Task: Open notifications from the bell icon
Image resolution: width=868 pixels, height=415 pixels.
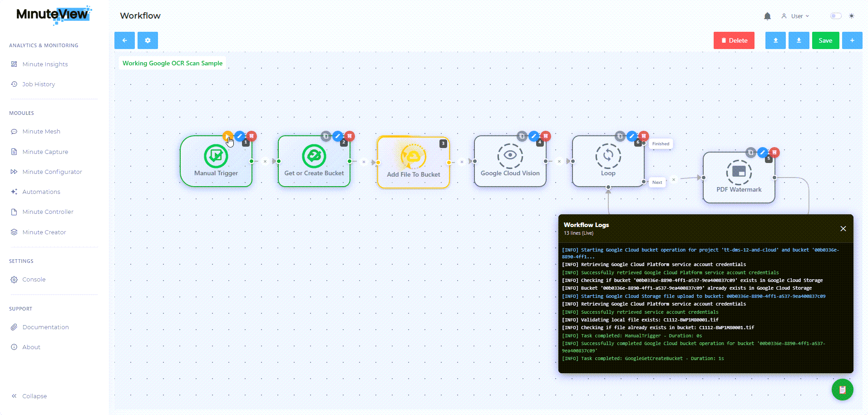Action: 768,15
